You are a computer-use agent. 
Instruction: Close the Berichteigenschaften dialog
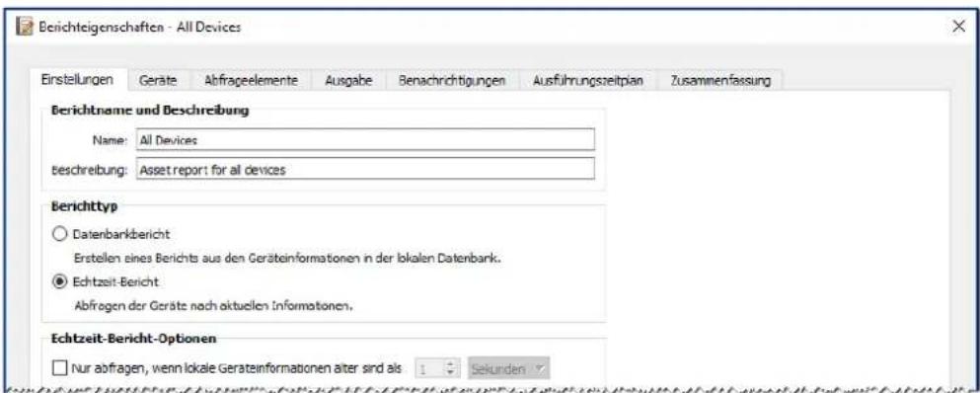point(959,27)
